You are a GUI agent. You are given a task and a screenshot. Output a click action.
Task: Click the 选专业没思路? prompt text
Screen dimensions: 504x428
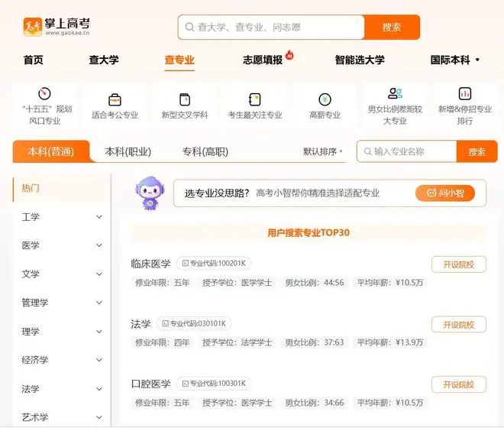217,193
